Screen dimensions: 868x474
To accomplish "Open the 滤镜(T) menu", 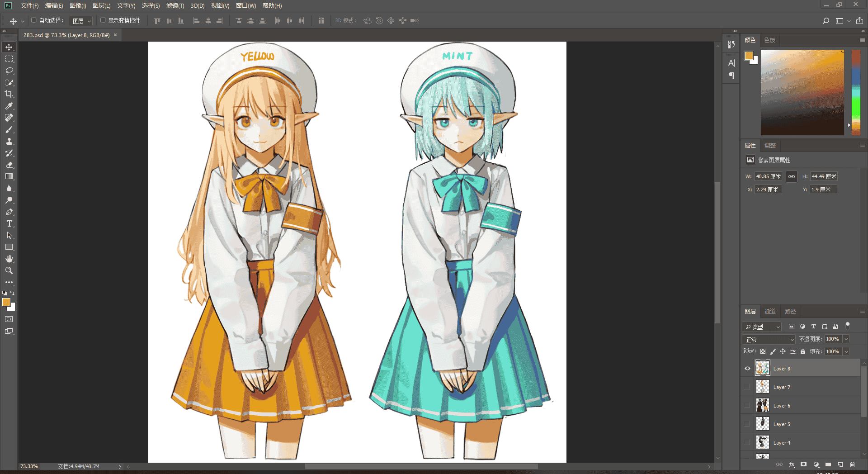I will point(175,5).
